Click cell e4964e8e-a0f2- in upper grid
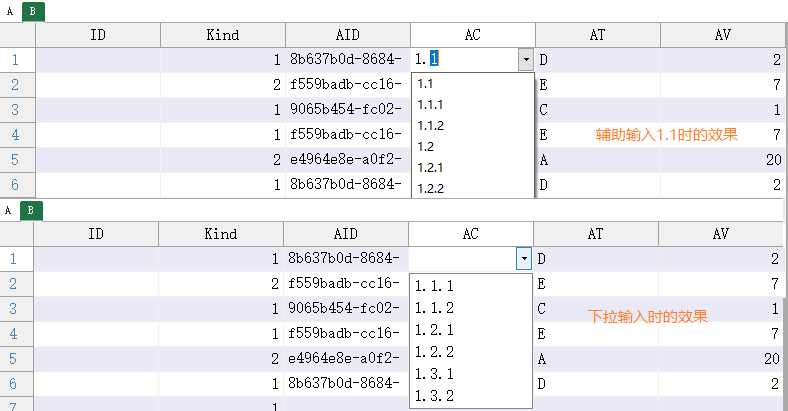 (348, 160)
